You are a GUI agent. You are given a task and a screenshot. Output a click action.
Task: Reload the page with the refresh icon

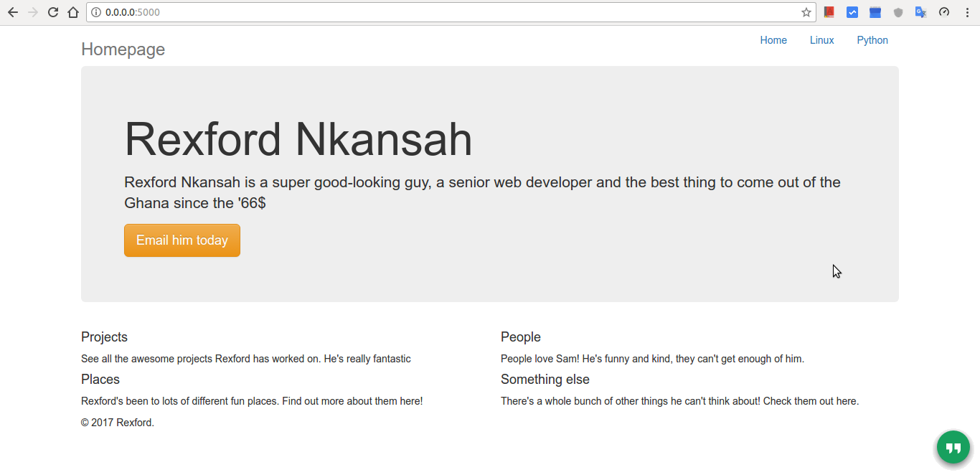52,12
